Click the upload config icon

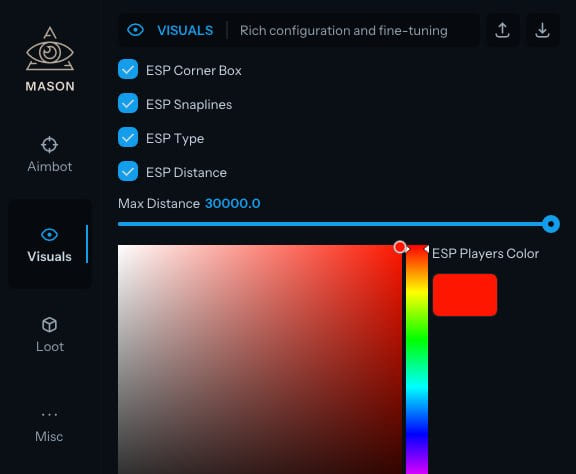503,30
